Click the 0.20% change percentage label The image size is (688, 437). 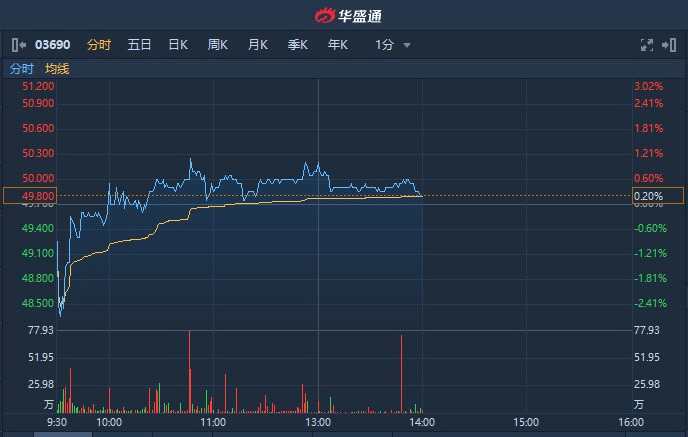pos(649,196)
